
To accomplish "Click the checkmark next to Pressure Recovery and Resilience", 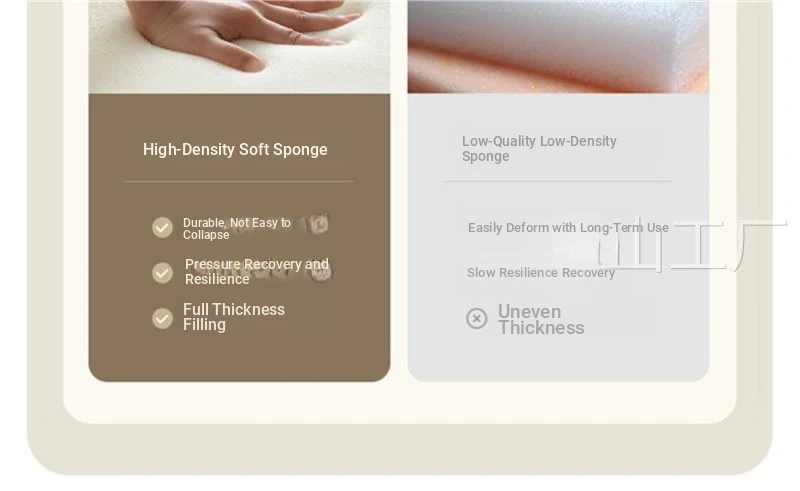I will (162, 273).
